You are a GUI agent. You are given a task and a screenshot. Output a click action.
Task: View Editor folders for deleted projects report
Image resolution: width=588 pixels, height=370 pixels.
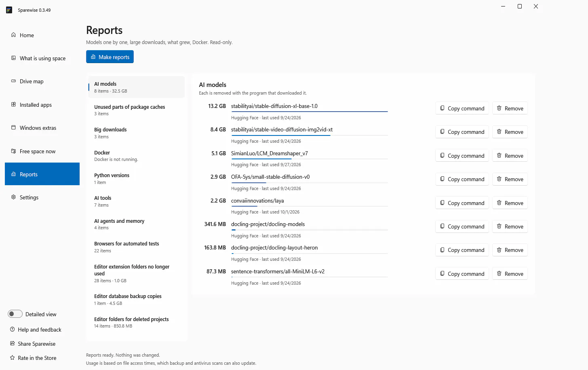click(x=137, y=322)
